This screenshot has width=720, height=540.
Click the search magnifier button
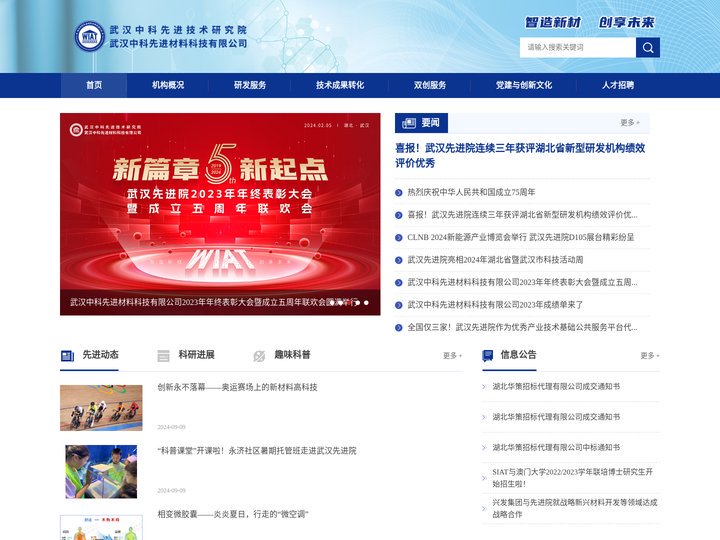[647, 47]
